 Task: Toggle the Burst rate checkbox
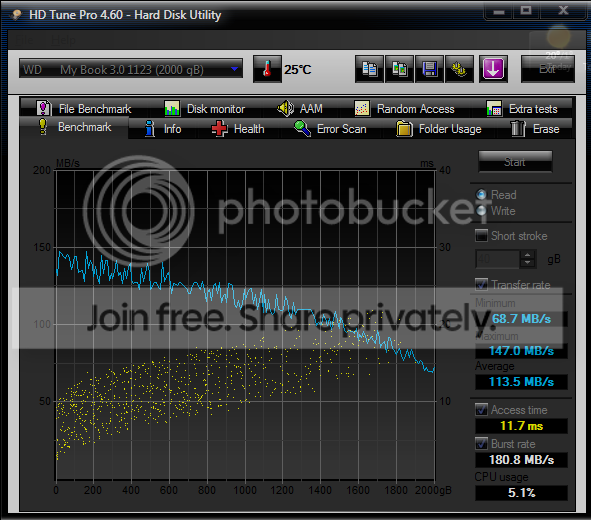[481, 443]
